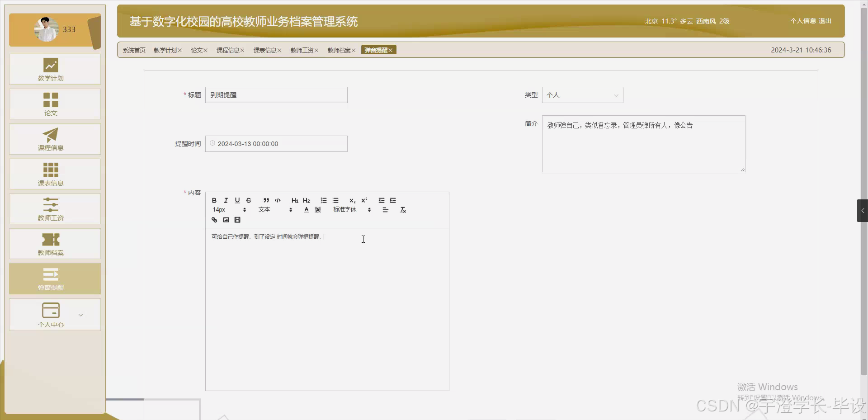
Task: Insert a code block using the editor toolbar
Action: click(x=277, y=200)
